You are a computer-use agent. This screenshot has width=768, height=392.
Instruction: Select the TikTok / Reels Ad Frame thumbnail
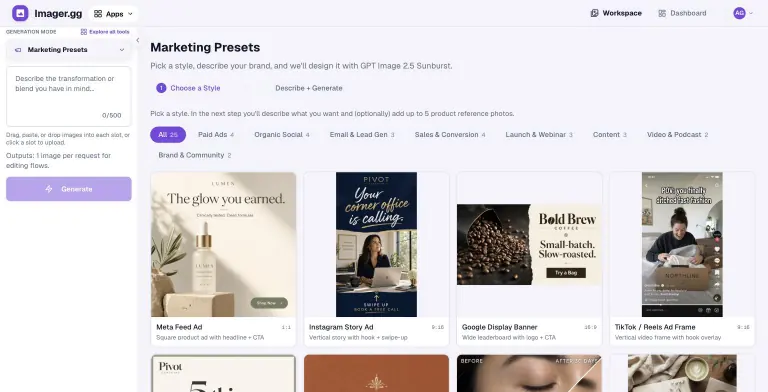click(682, 245)
